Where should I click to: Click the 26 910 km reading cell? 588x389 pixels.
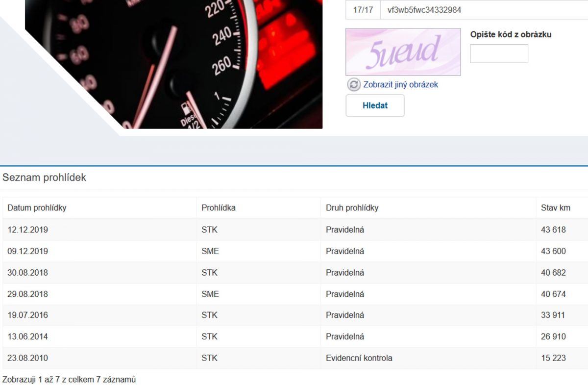pos(553,337)
